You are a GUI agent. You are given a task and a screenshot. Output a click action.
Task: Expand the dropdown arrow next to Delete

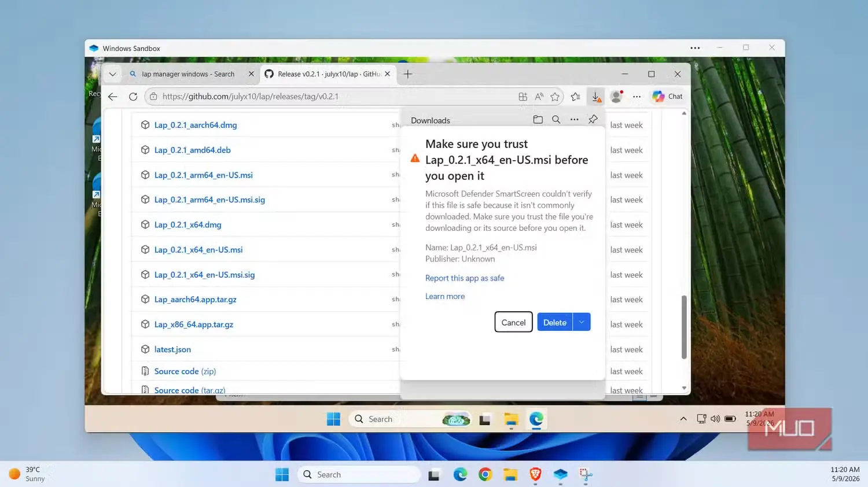pyautogui.click(x=582, y=322)
